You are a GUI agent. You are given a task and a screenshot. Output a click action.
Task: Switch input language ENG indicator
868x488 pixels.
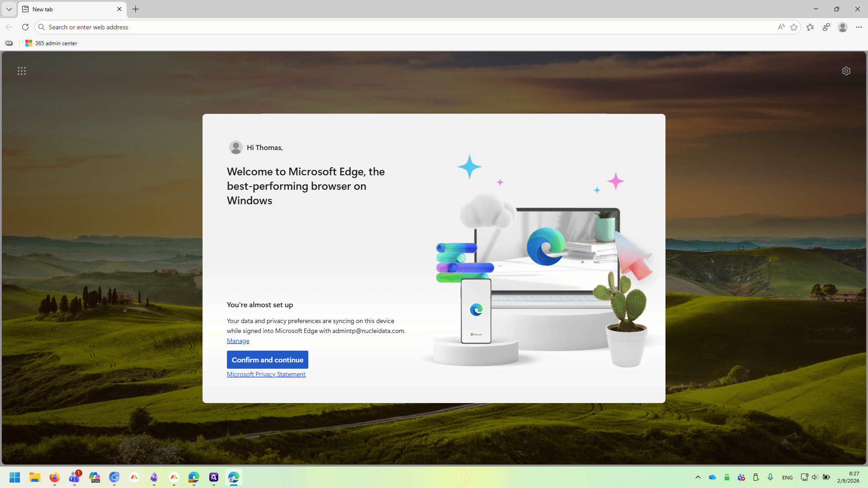tap(788, 478)
